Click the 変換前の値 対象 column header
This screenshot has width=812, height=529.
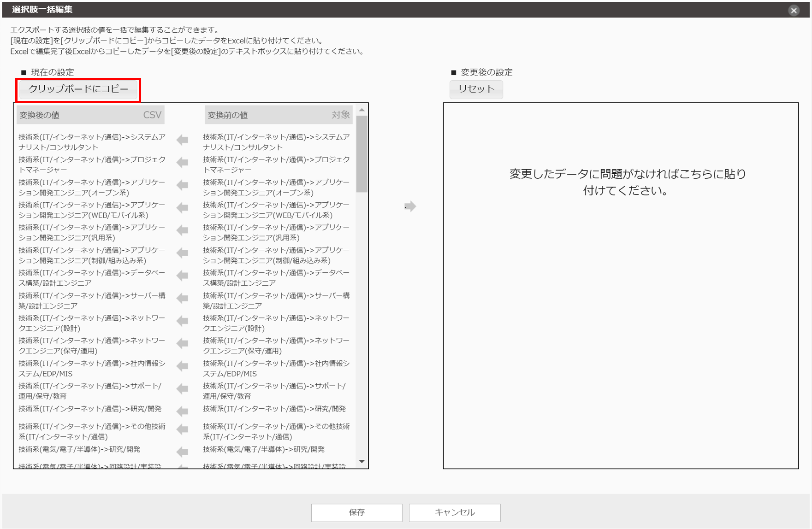(279, 115)
